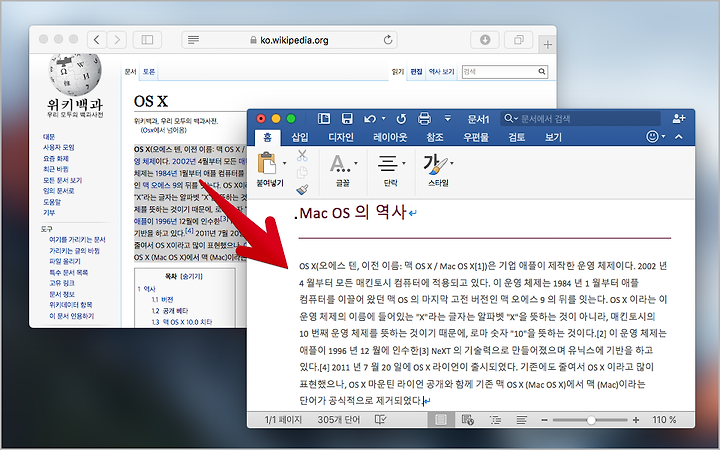Screen dimensions: 720x450
Task: Show Safari downloads
Action: pos(485,40)
